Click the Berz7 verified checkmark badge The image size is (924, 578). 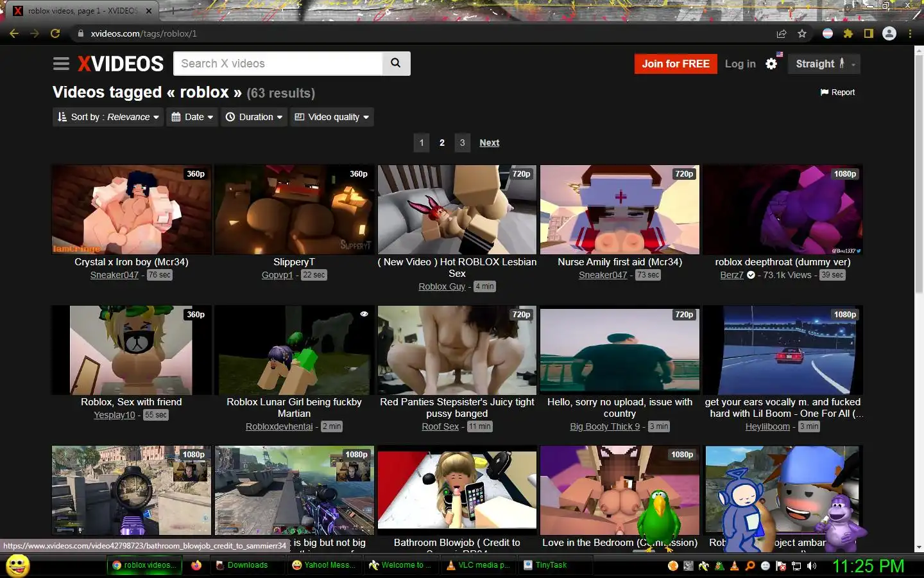751,275
